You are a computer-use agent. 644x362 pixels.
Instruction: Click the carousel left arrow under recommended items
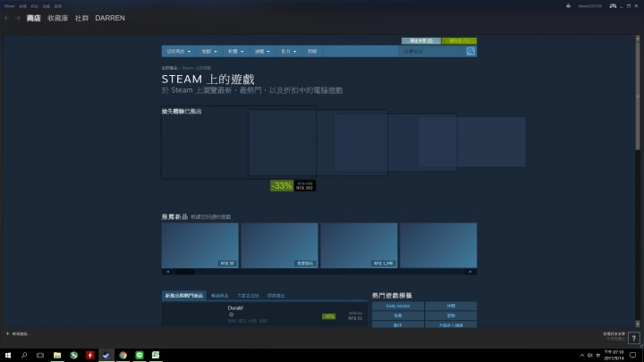click(x=167, y=272)
